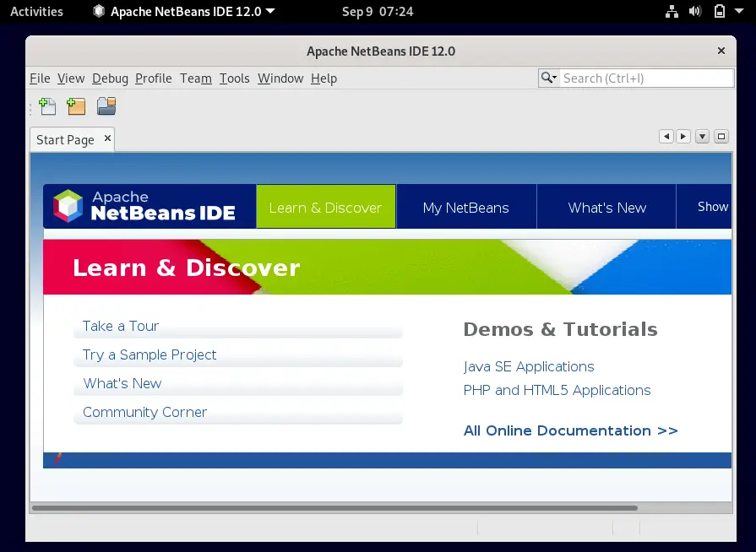Maximize the editor window button
Screen dimensions: 756x552
coord(721,137)
